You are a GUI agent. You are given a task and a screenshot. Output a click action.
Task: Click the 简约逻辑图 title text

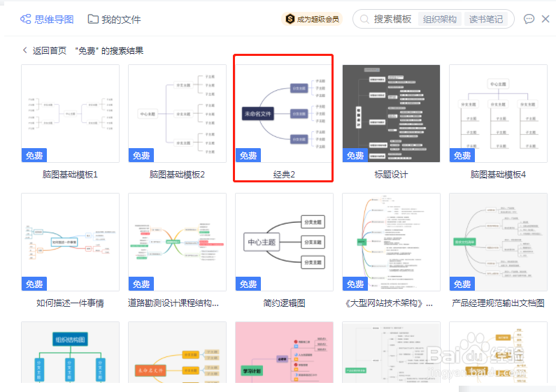284,303
